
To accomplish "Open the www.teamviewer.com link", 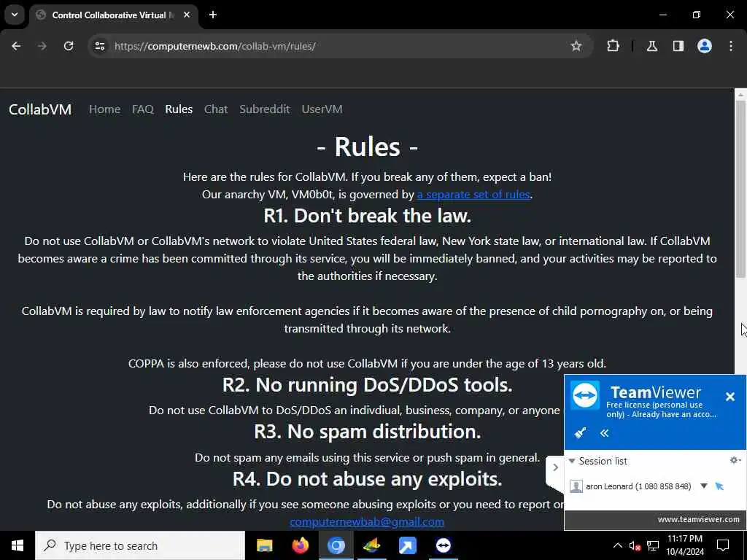I will tap(698, 519).
